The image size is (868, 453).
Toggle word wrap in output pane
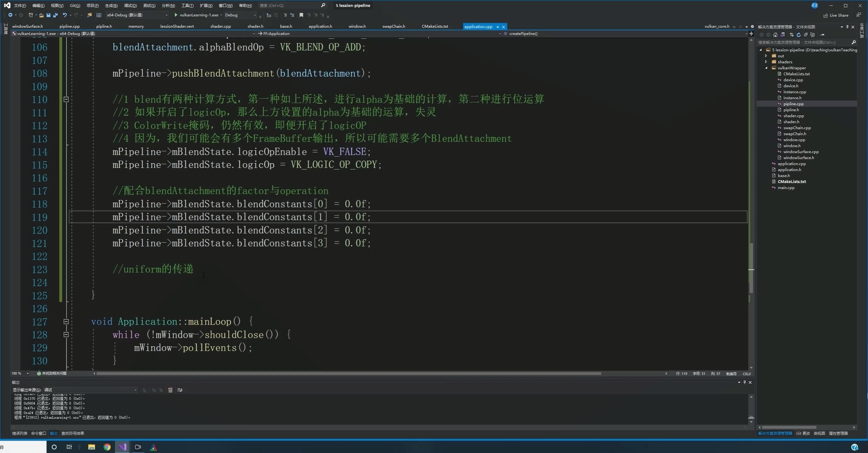point(180,390)
